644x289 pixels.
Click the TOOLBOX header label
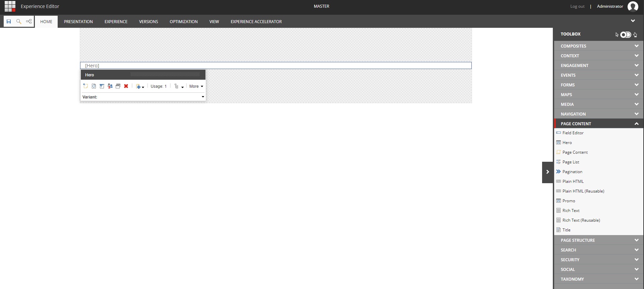571,34
